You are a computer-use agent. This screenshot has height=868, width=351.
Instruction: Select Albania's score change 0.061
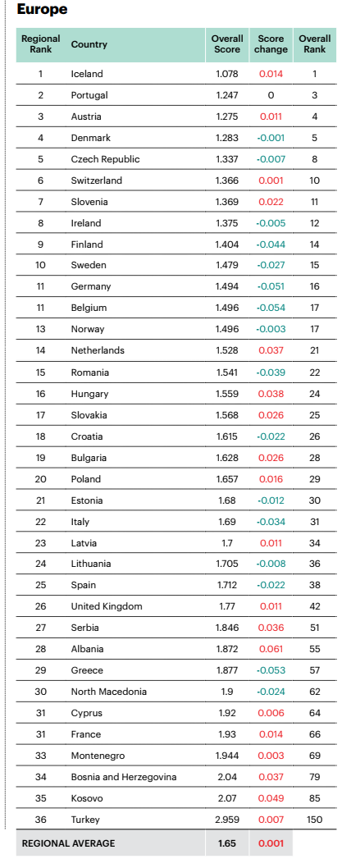pyautogui.click(x=271, y=649)
